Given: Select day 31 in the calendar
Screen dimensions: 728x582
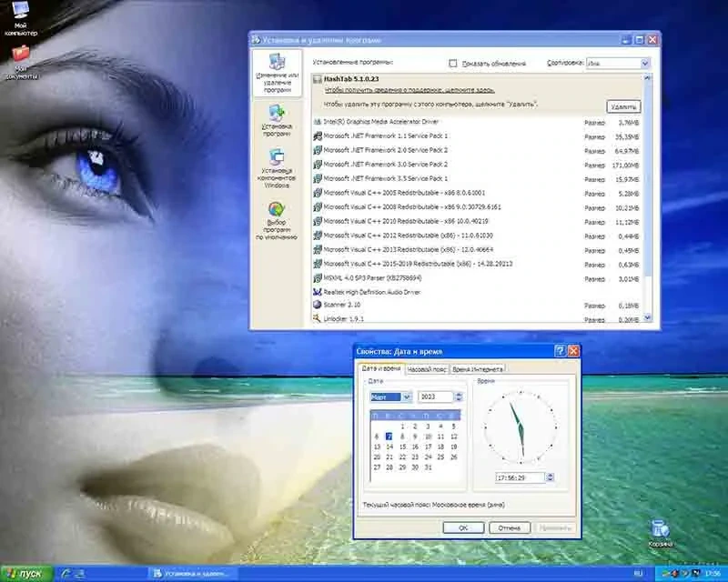Looking at the screenshot, I should (428, 467).
